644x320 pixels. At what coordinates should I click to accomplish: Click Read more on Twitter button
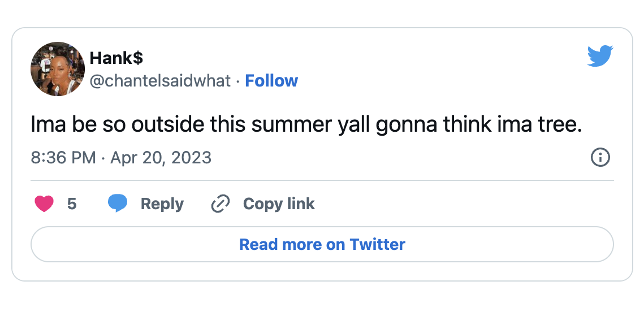tap(322, 244)
